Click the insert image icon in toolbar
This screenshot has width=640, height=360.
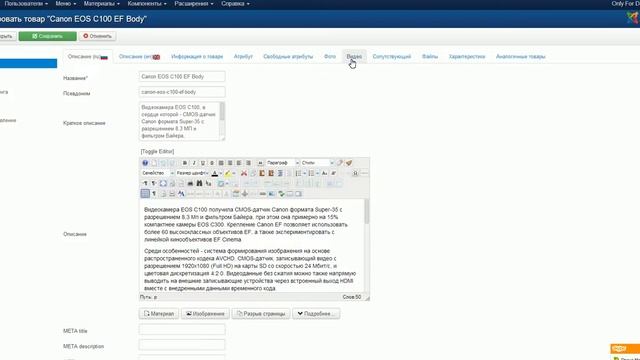pyautogui.click(x=271, y=193)
